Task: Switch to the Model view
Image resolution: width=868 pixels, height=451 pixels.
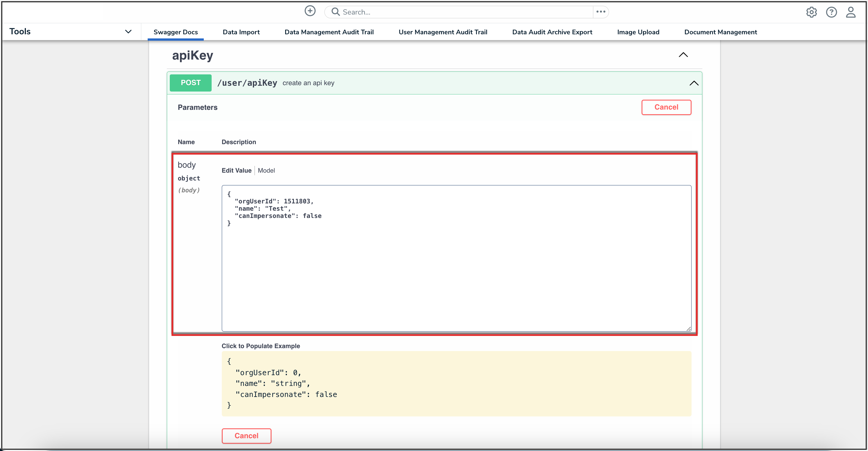Action: (266, 170)
